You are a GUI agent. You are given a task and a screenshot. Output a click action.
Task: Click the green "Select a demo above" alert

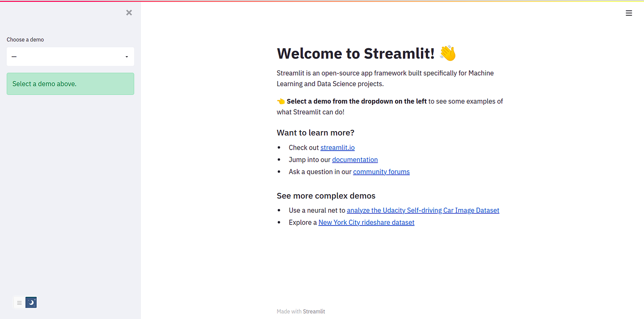click(70, 83)
